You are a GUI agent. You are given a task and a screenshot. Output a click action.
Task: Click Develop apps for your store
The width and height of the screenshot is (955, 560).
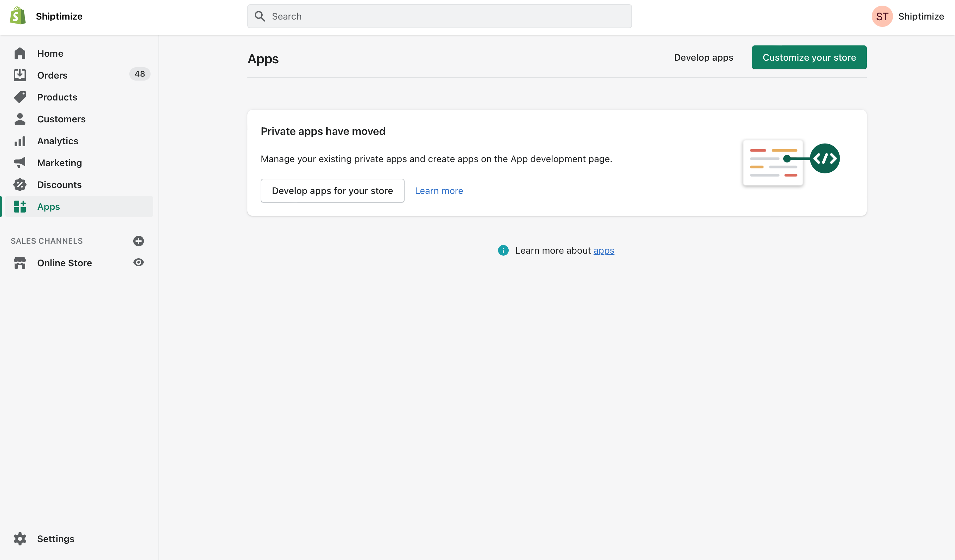[x=332, y=191]
